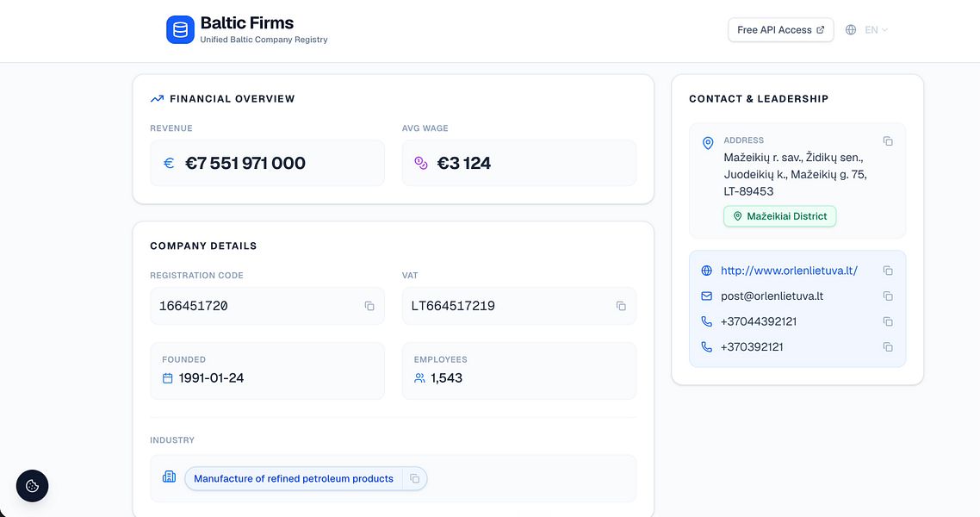
Task: Click the Mažeikiai District badge
Action: click(780, 216)
